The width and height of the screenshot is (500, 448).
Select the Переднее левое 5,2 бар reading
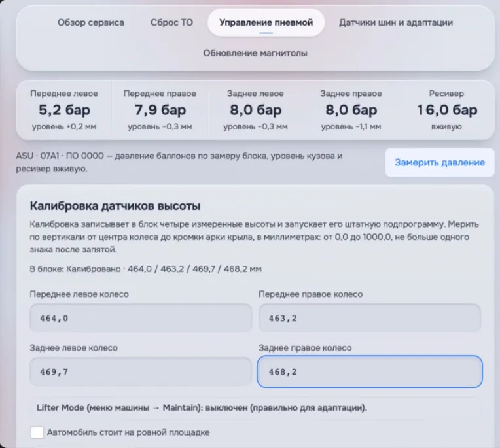pyautogui.click(x=64, y=110)
